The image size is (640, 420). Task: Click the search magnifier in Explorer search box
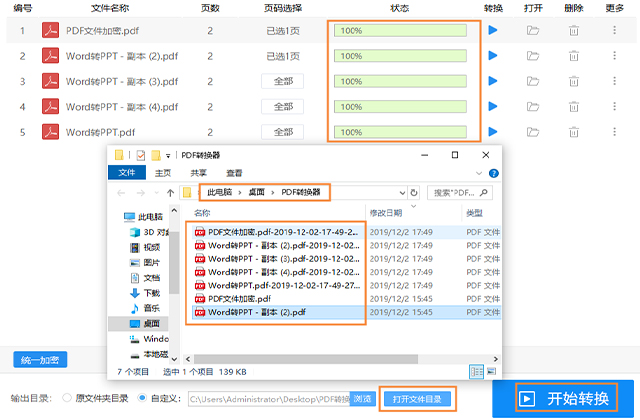coord(484,192)
